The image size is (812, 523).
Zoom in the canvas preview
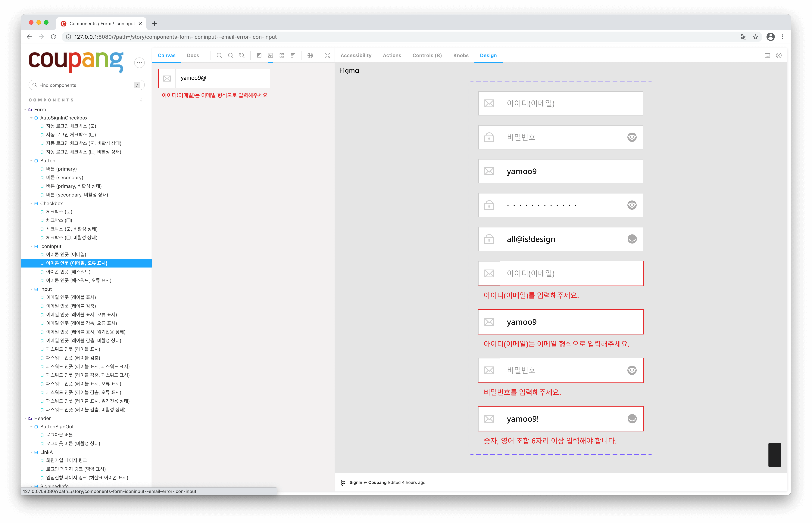[219, 55]
